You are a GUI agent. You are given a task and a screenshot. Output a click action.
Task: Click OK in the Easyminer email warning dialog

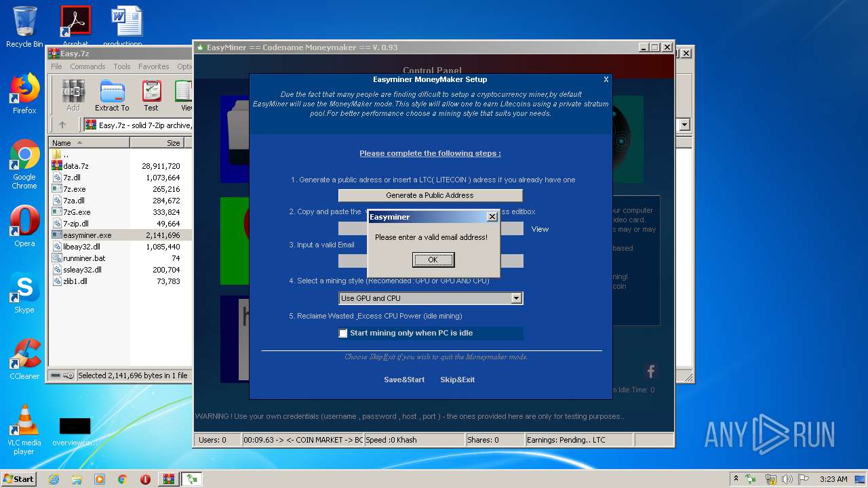pos(433,260)
